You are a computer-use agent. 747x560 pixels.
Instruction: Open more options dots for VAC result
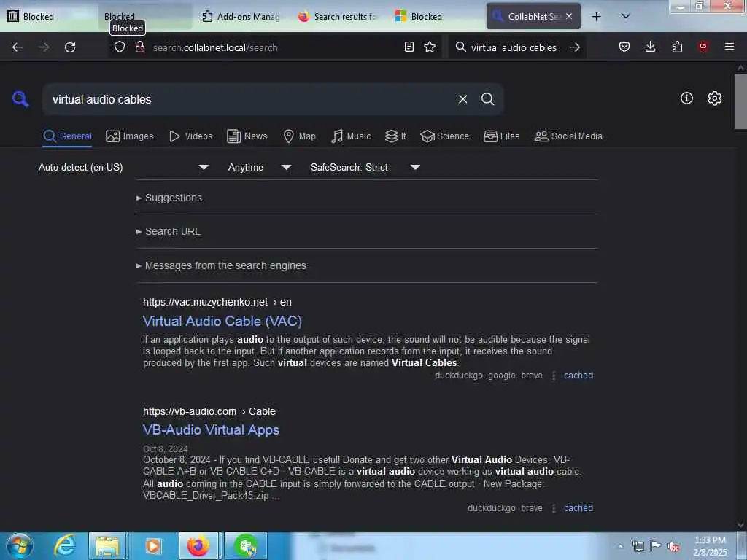pyautogui.click(x=554, y=376)
